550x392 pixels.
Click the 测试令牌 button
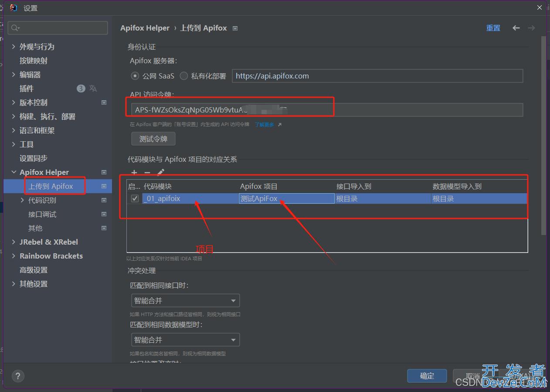pyautogui.click(x=153, y=139)
